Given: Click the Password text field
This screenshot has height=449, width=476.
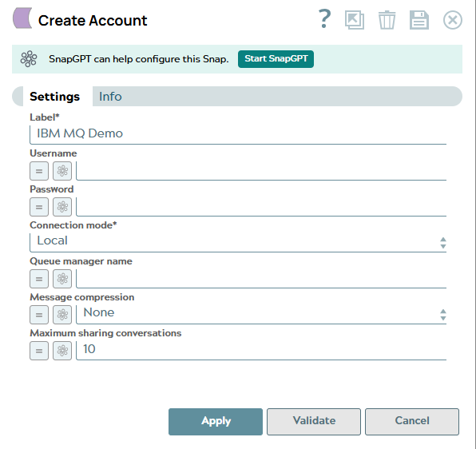Looking at the screenshot, I should (261, 207).
